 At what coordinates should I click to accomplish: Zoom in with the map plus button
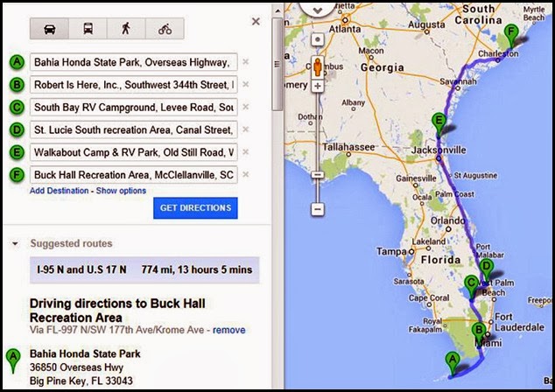pyautogui.click(x=318, y=86)
